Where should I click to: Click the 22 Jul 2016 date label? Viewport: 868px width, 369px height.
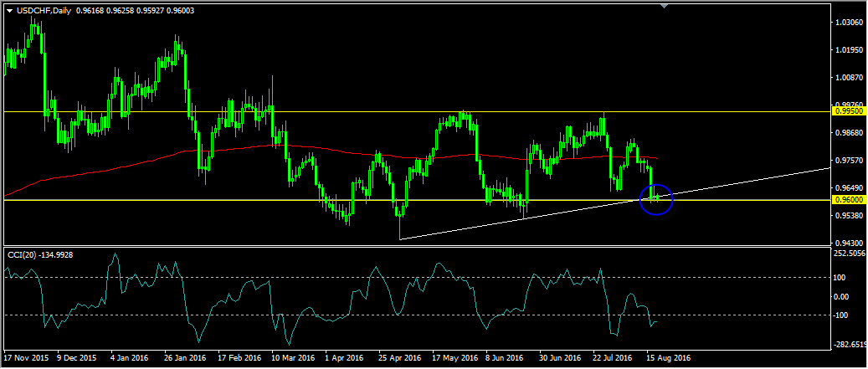614,358
